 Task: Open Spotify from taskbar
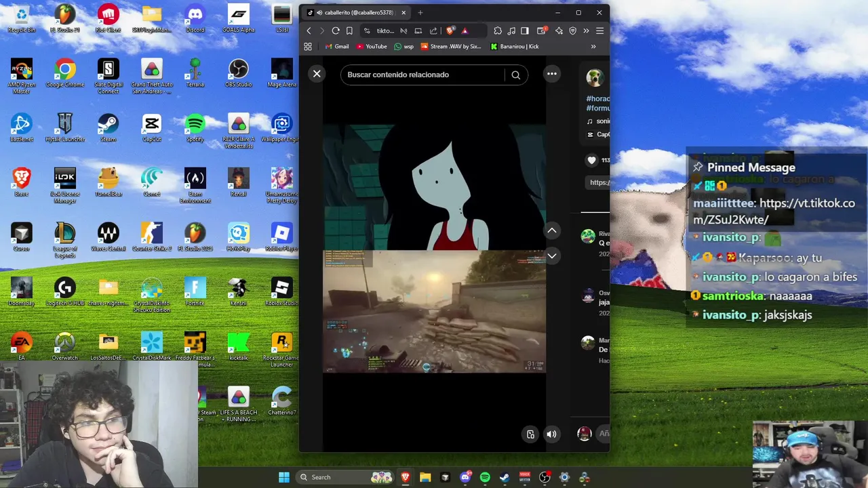pos(485,477)
